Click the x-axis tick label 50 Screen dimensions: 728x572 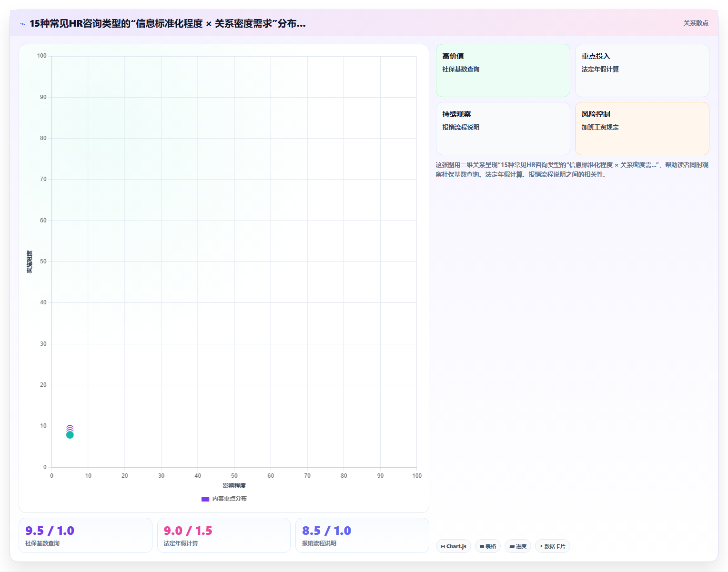point(234,476)
